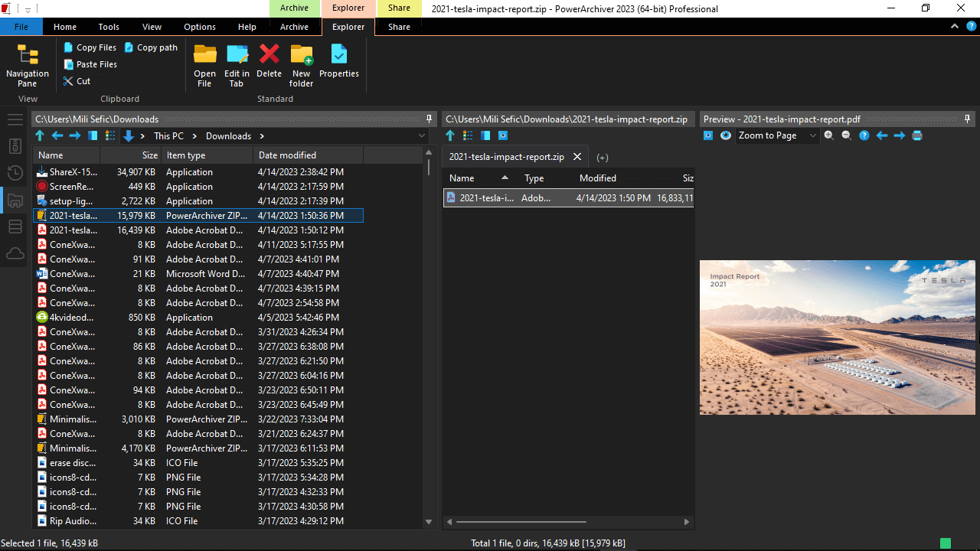The image size is (980, 551).
Task: Open the History panel in the sidebar
Action: coord(15,173)
